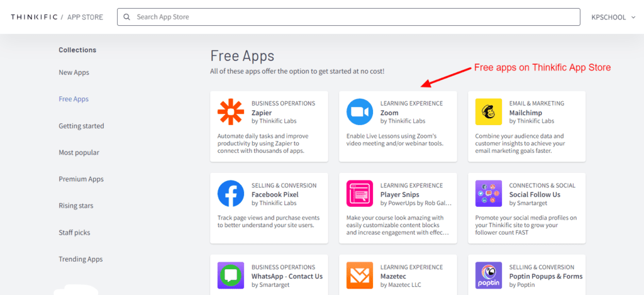Browse the Trending Apps collection

[81, 259]
